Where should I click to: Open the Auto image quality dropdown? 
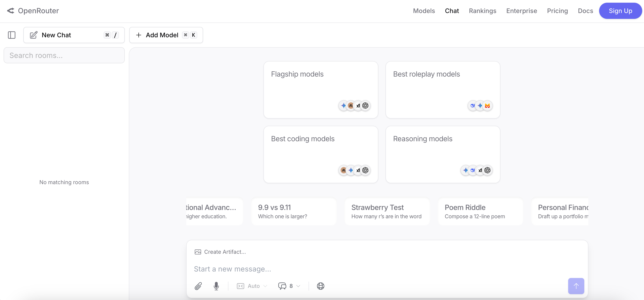(x=252, y=286)
